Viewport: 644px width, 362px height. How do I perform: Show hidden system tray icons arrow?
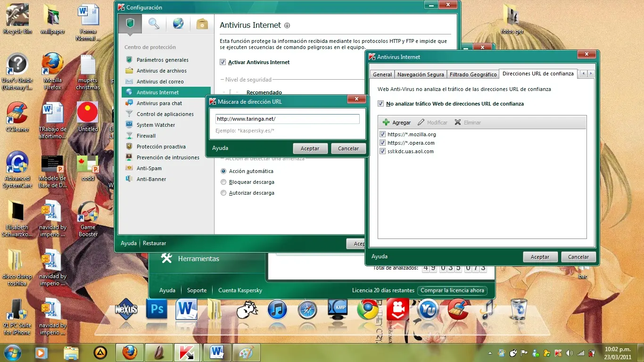[x=490, y=353]
